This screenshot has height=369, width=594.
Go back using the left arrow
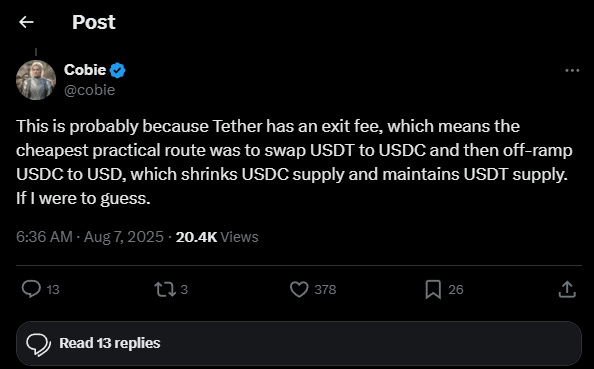27,22
